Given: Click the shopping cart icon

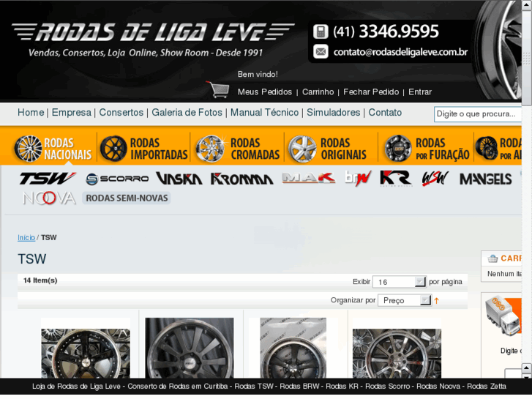Looking at the screenshot, I should point(218,89).
